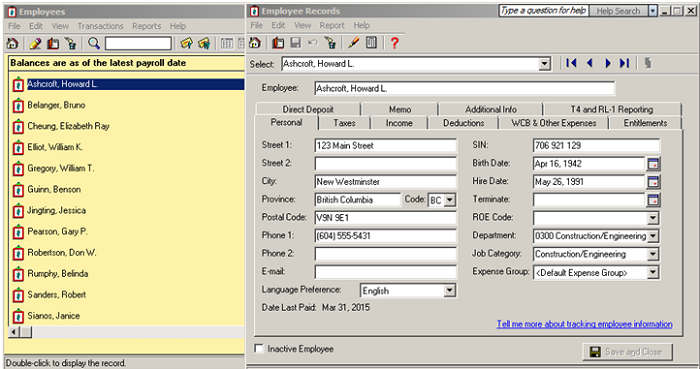This screenshot has height=369, width=700.
Task: Toggle the Inactive Employee checkbox
Action: tap(258, 348)
